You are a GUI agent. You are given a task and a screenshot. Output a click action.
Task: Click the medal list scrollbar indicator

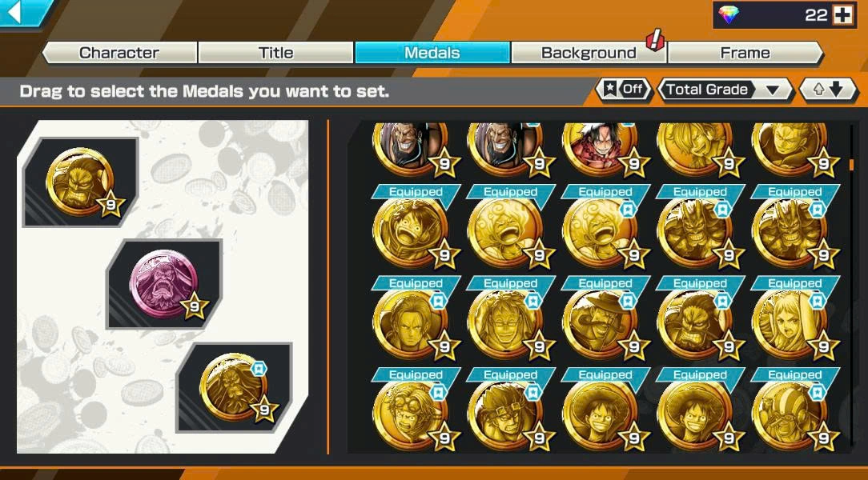(x=851, y=164)
